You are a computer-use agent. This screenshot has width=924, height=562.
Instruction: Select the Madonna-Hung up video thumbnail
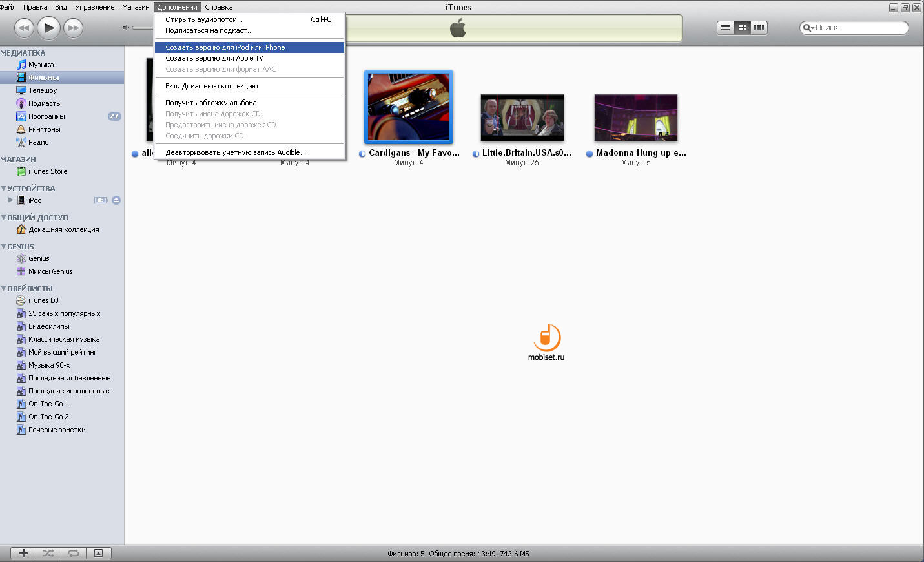click(636, 118)
